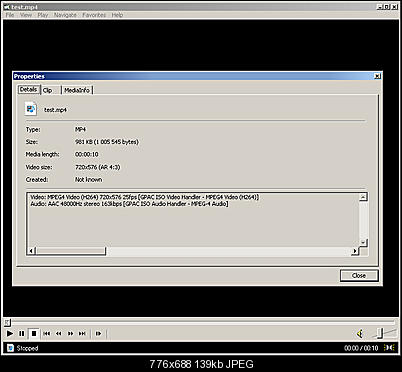The width and height of the screenshot is (402, 372).
Task: Click the fast-forward (increase speed) icon
Action: coord(70,333)
